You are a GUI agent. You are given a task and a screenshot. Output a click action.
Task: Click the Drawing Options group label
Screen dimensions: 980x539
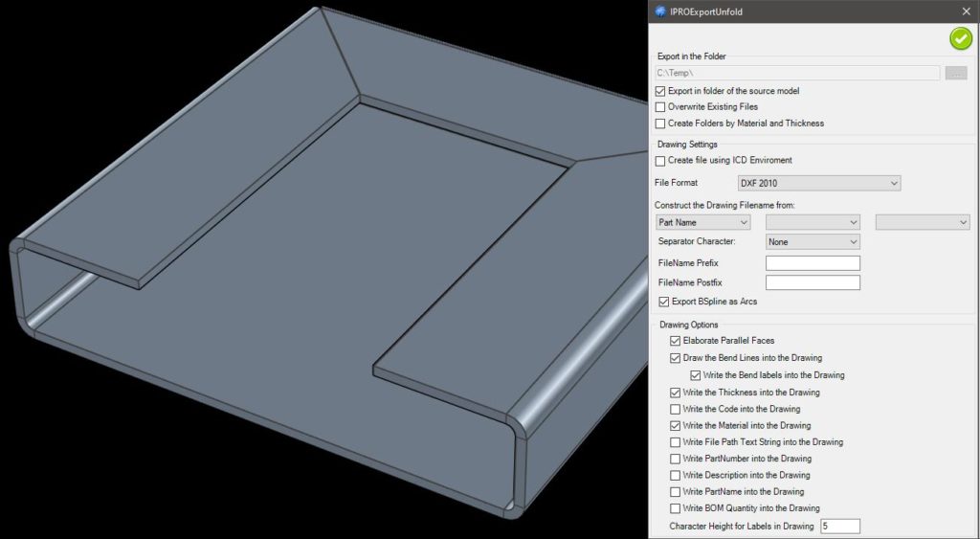coord(689,325)
